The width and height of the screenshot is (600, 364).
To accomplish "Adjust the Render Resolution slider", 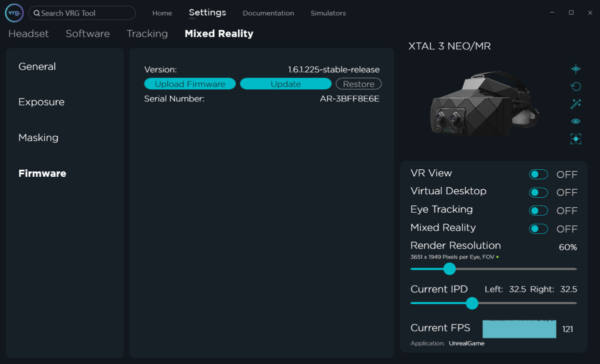I will point(449,269).
